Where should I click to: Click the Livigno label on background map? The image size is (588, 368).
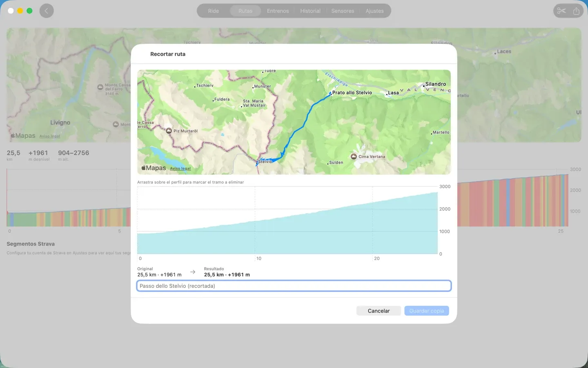(x=60, y=123)
